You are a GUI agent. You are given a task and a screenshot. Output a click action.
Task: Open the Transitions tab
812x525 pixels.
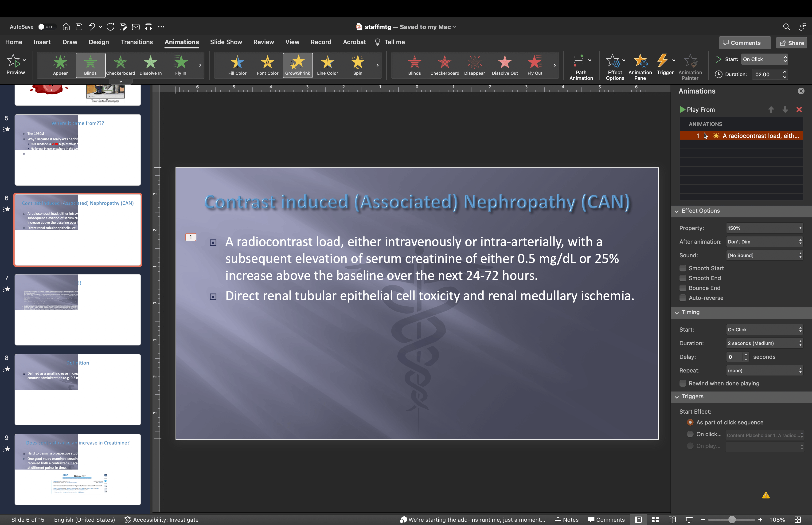[137, 42]
